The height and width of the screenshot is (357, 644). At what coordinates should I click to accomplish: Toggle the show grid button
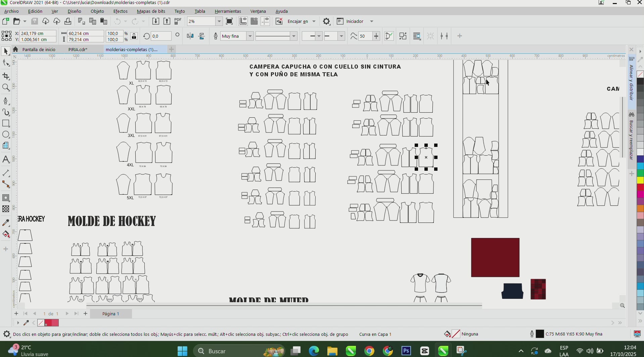[254, 21]
